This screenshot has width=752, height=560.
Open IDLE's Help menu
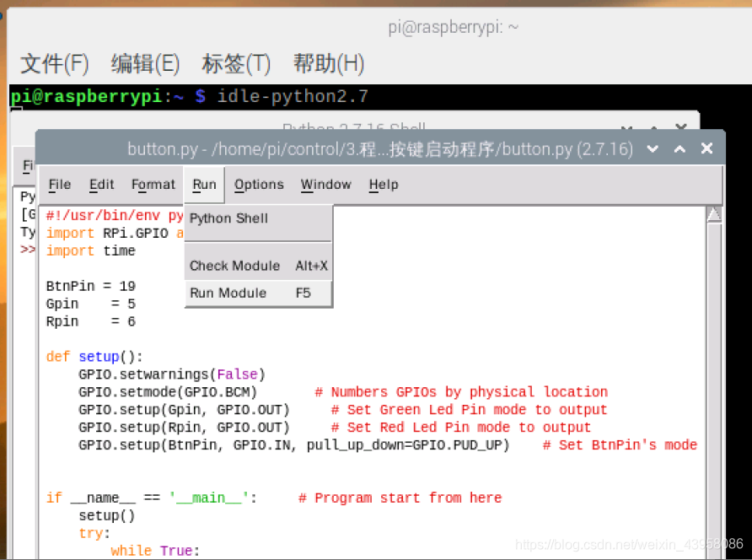click(383, 185)
